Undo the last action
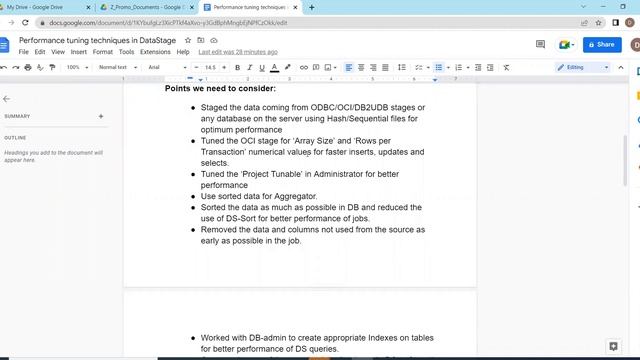The height and width of the screenshot is (360, 640). tap(4, 67)
